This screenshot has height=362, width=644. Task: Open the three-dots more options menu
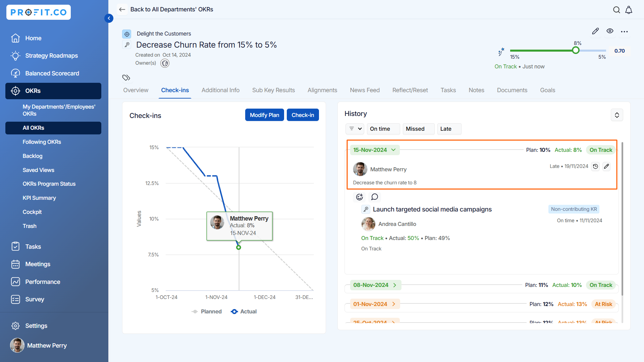tap(624, 32)
